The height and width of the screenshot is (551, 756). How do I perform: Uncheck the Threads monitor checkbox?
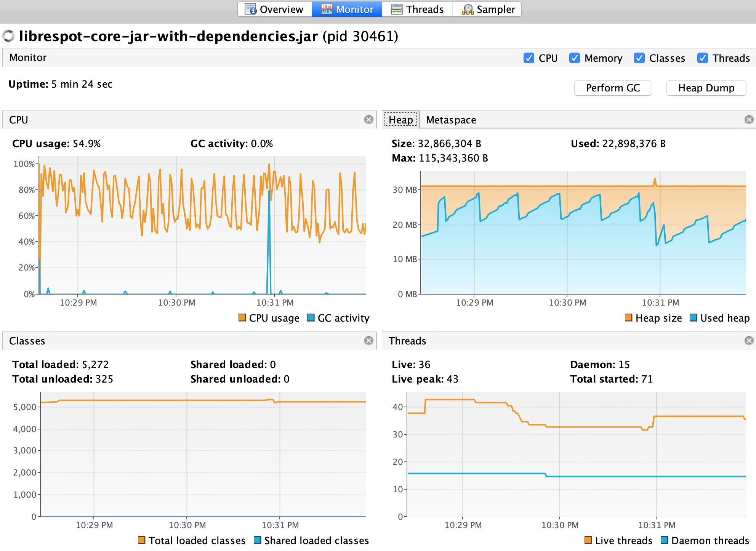tap(702, 58)
